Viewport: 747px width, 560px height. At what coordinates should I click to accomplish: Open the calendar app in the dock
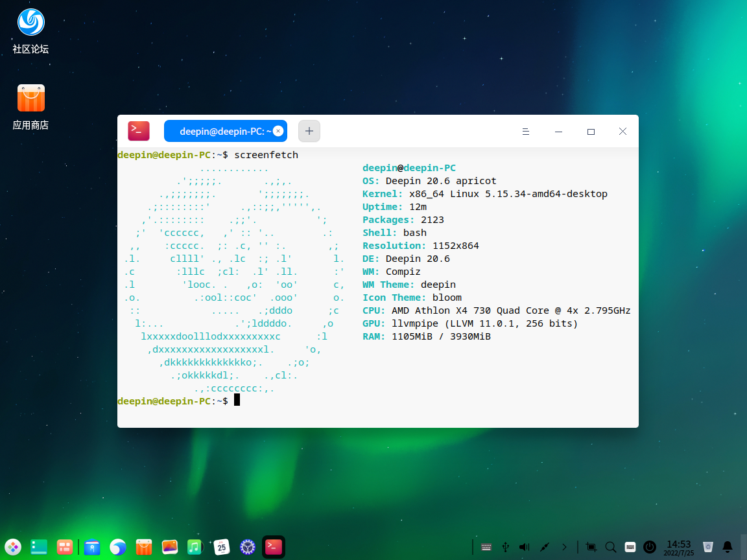coord(222,547)
